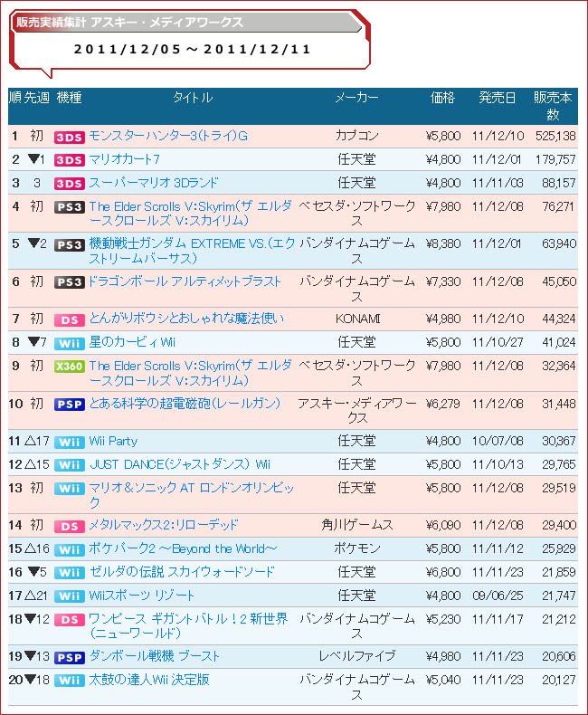588x715 pixels.
Task: Click the 価格 column header
Action: click(442, 98)
